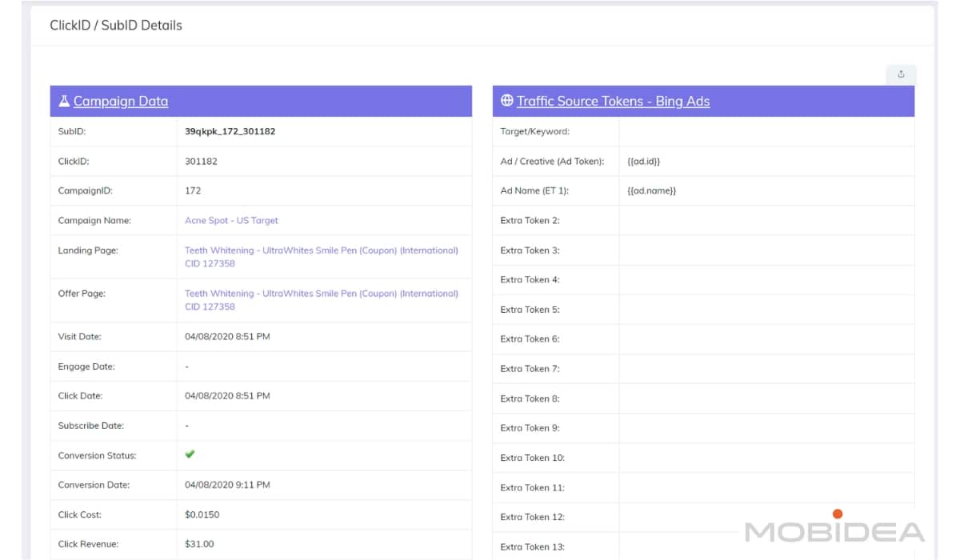This screenshot has height=560, width=960.
Task: Click the Conversion Status: label
Action: (x=98, y=455)
